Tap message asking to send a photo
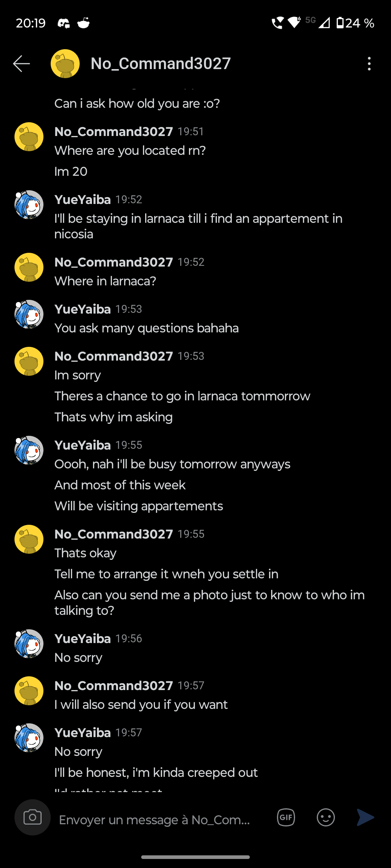The width and height of the screenshot is (391, 868). 210,603
